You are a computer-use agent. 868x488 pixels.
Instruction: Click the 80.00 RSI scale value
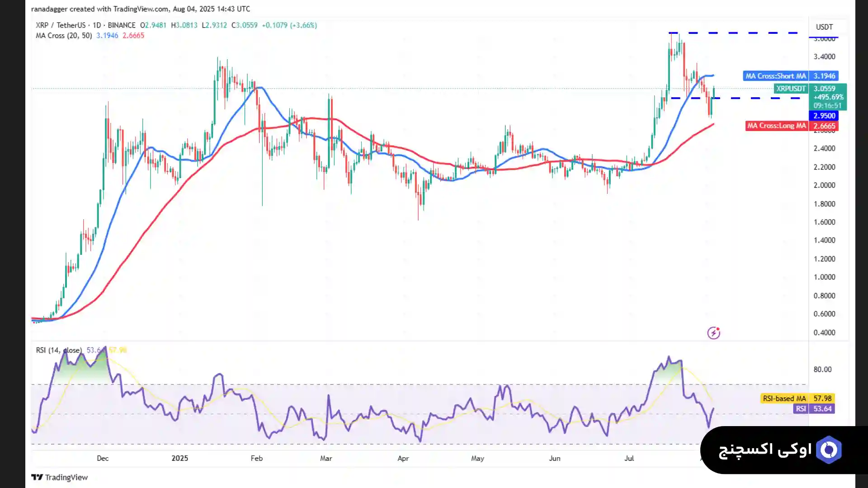click(822, 369)
